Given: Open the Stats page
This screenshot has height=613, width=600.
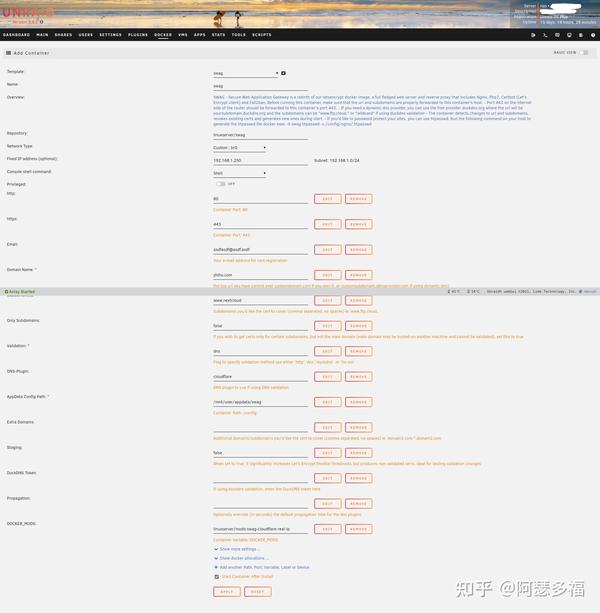Looking at the screenshot, I should coord(219,35).
